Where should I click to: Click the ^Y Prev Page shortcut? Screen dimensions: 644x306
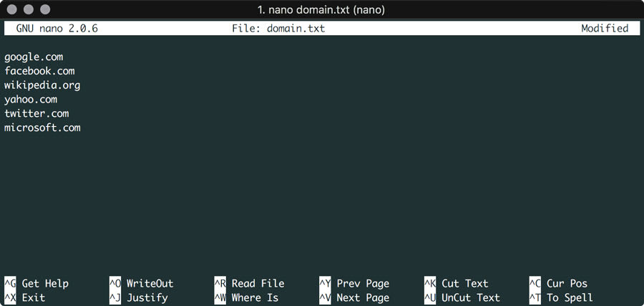(x=354, y=283)
